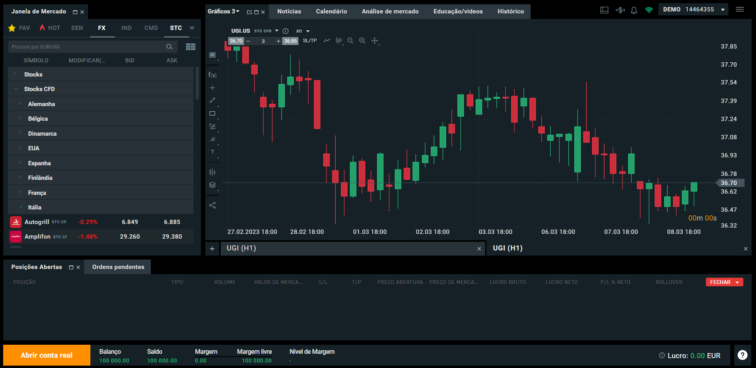This screenshot has height=368, width=756.
Task: Click the chart zoom in magnifier
Action: click(x=362, y=41)
